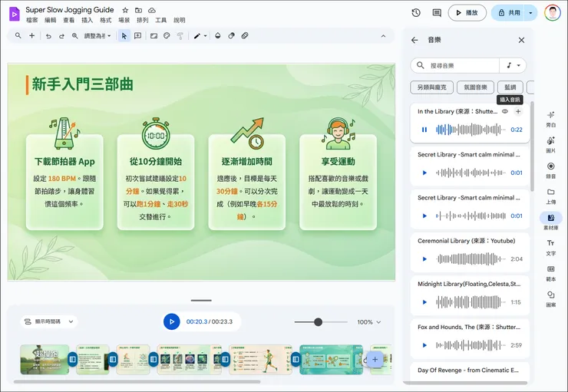This screenshot has height=392, width=568.
Task: Undo the last action
Action: (48, 36)
